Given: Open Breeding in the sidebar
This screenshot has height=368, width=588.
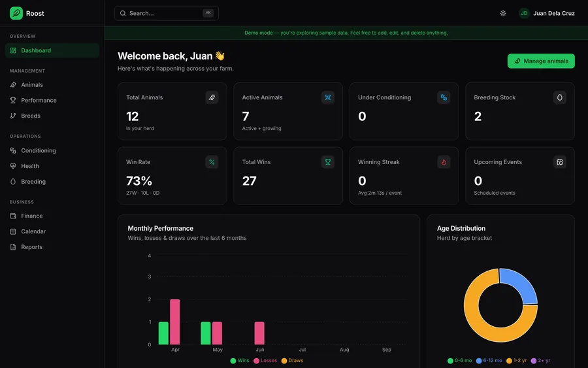Looking at the screenshot, I should [x=52, y=182].
